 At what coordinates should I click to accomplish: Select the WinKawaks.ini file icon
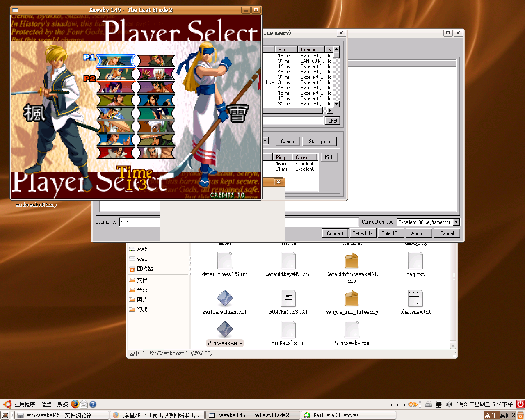click(x=288, y=329)
